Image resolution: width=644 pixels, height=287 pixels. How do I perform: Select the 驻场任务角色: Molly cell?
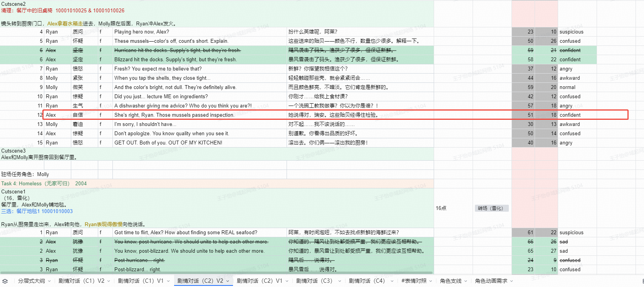pyautogui.click(x=25, y=175)
